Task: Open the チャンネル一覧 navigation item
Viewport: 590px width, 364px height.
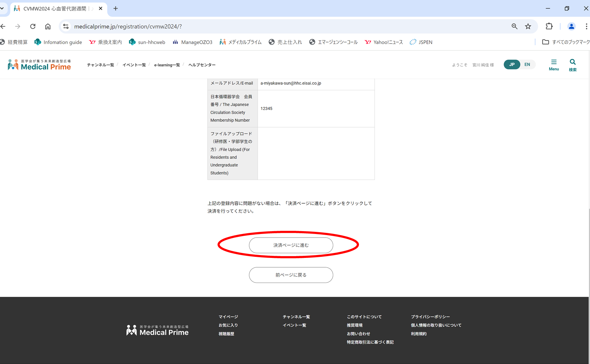Action: 100,65
